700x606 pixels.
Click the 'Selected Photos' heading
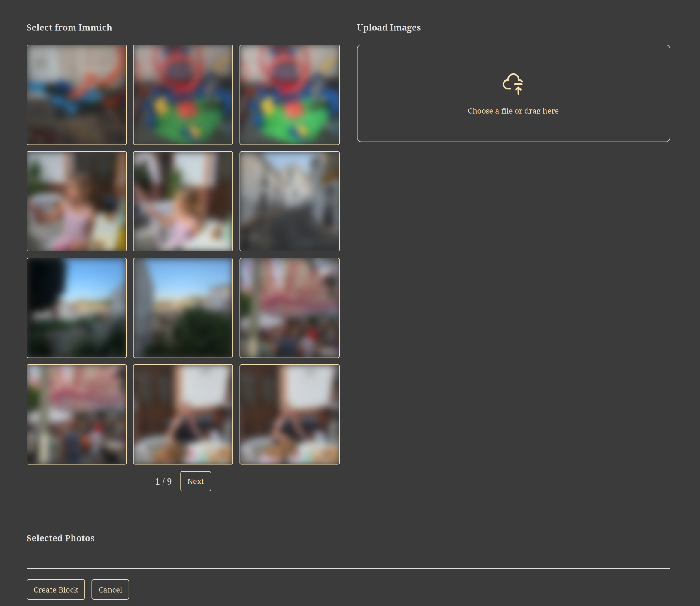60,538
